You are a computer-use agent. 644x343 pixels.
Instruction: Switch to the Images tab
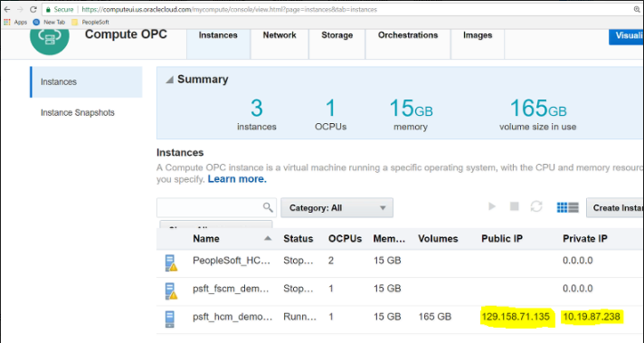click(478, 35)
